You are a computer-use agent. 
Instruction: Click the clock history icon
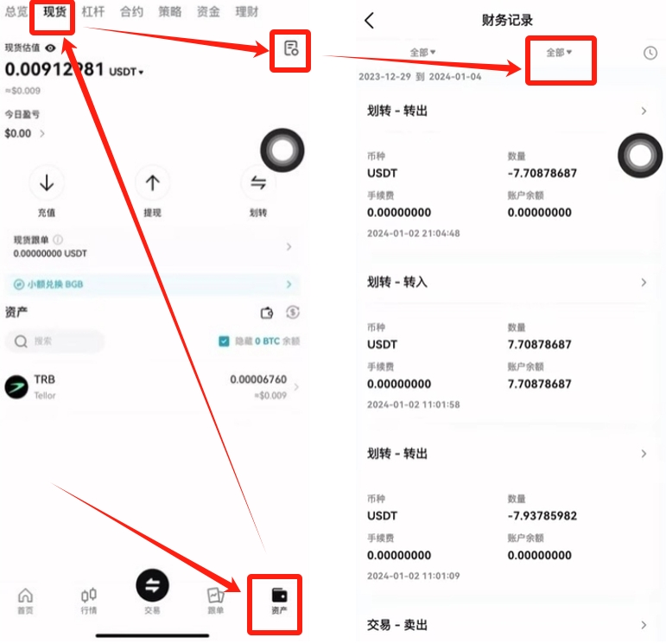[650, 53]
